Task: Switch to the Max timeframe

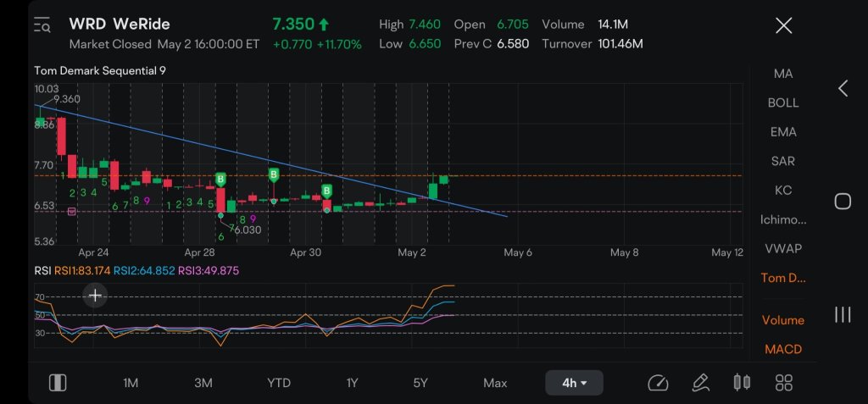Action: click(495, 383)
